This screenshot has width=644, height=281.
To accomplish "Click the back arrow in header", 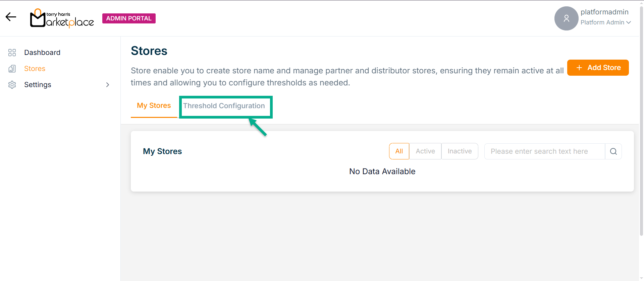I will 11,17.
